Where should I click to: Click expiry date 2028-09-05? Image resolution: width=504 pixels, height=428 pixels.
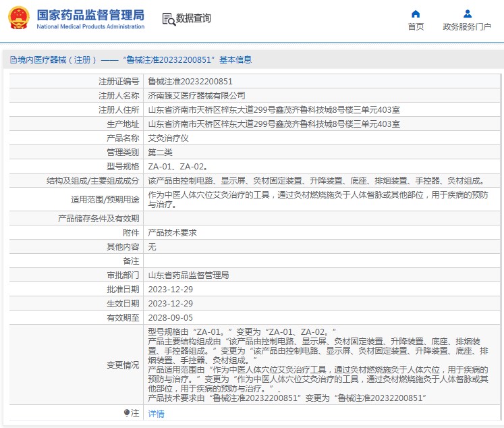170,318
